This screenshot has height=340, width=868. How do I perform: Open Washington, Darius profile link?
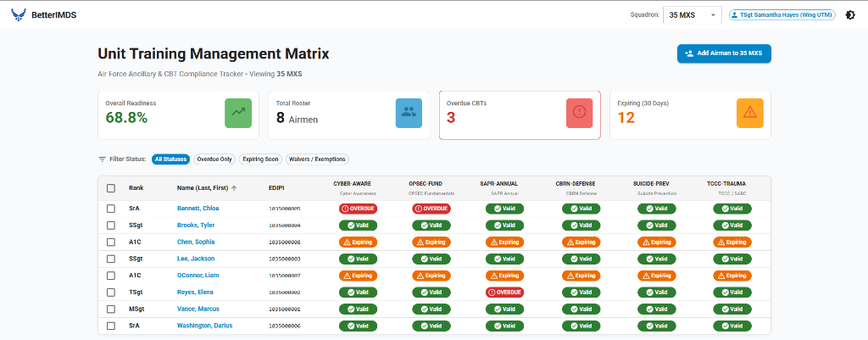coord(205,326)
